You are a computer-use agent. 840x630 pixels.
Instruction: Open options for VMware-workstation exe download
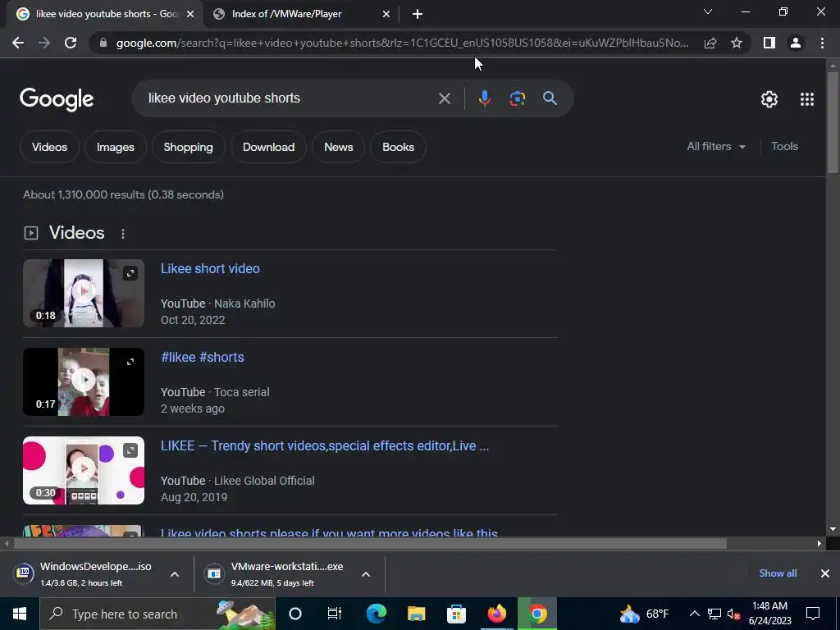[366, 574]
